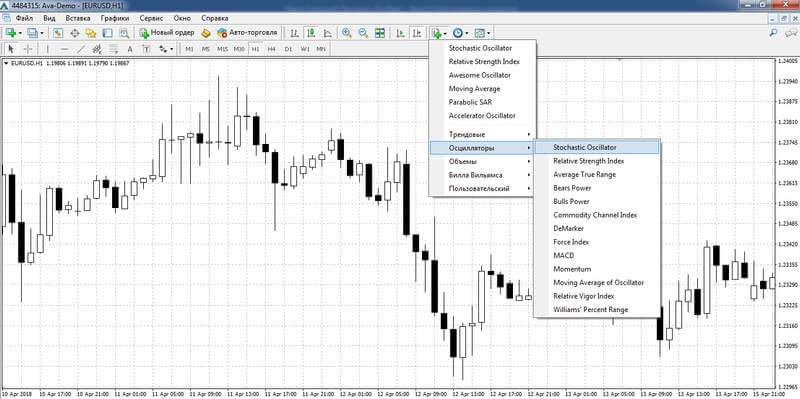Open a new chart window icon

point(10,33)
